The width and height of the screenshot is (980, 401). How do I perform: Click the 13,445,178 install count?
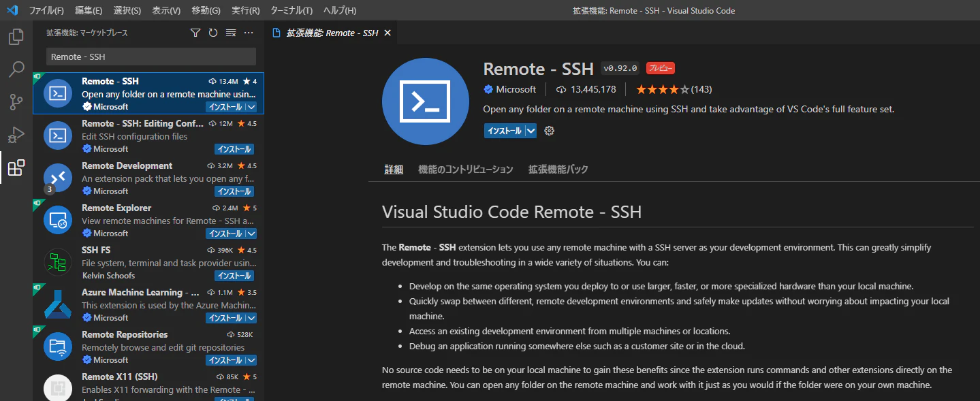tap(586, 89)
